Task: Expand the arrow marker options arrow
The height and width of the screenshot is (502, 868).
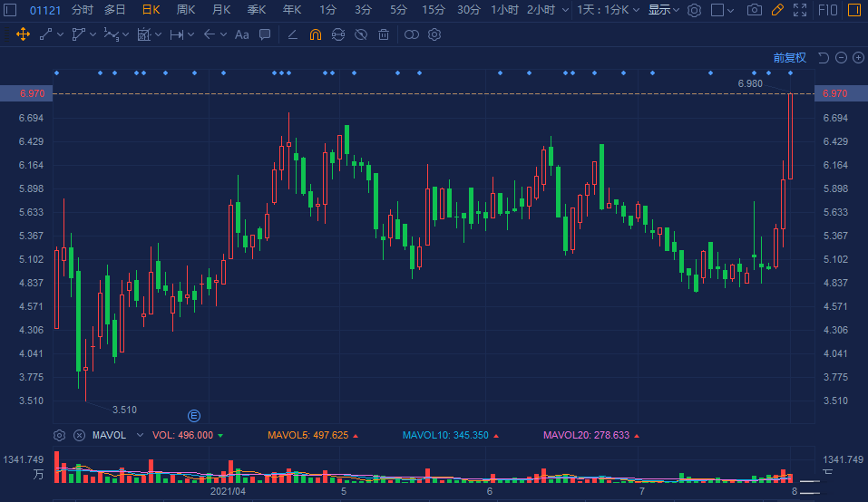Action: click(224, 34)
